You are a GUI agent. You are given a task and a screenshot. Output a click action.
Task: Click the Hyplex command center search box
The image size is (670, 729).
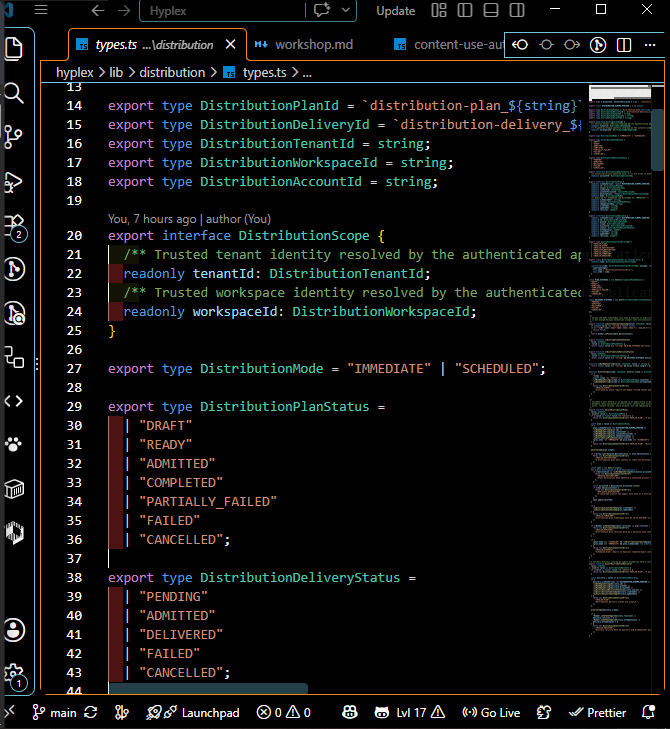(222, 11)
